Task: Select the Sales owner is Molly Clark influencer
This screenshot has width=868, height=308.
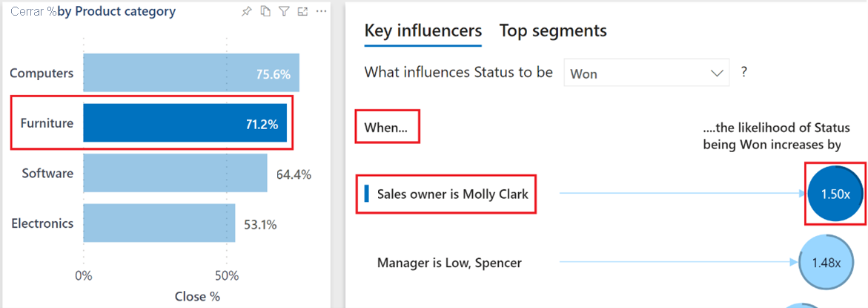Action: (452, 194)
